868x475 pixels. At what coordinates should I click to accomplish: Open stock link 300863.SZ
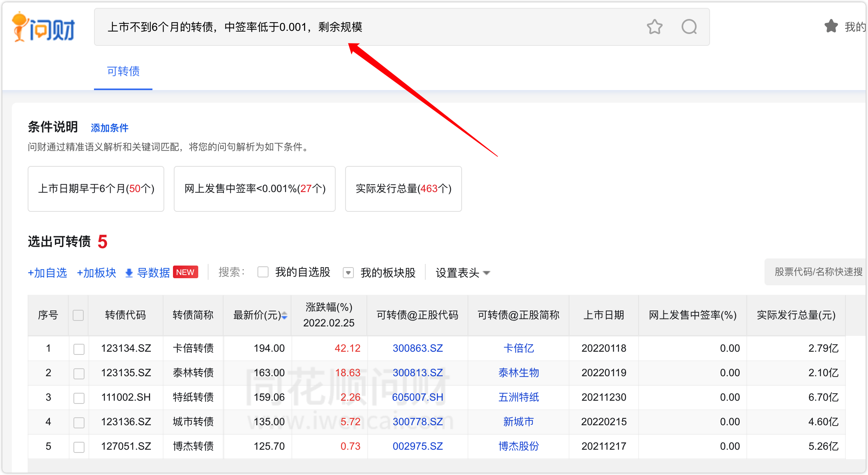(417, 348)
